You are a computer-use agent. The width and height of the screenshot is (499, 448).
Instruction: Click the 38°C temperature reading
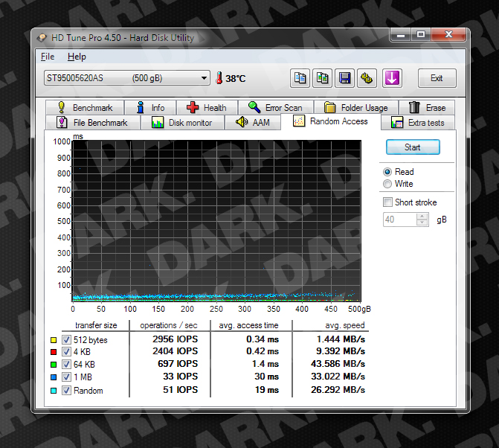click(236, 78)
